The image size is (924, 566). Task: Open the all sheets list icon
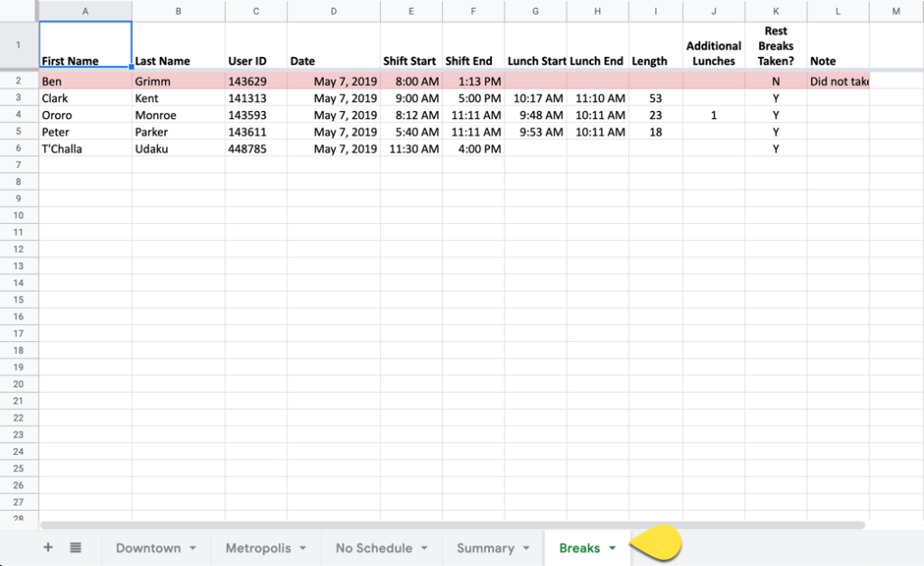77,547
